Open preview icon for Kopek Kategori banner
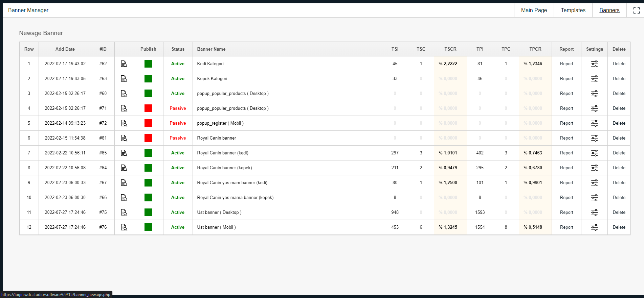 pos(124,79)
